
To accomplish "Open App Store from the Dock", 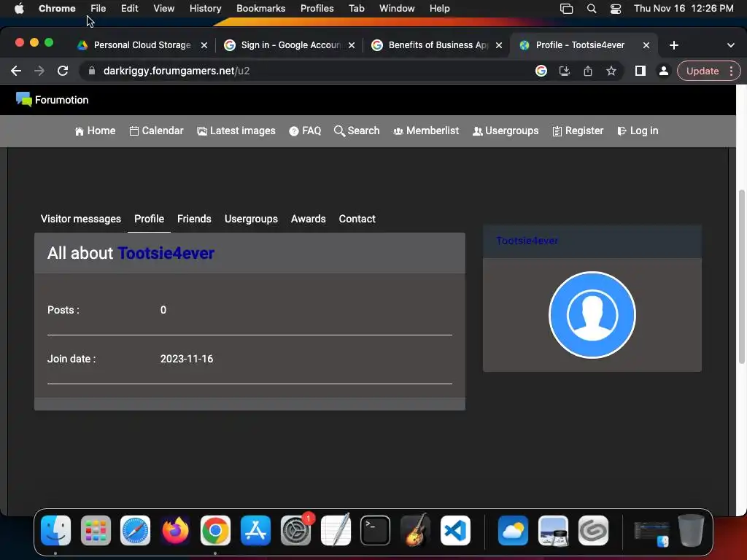I will coord(255,530).
